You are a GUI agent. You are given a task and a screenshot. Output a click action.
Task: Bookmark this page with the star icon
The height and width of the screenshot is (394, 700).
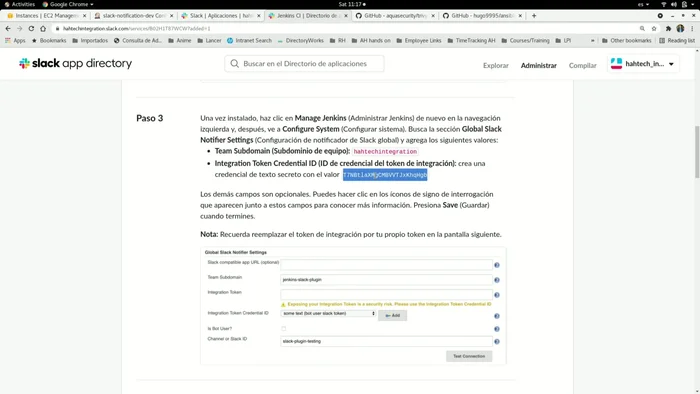point(654,28)
